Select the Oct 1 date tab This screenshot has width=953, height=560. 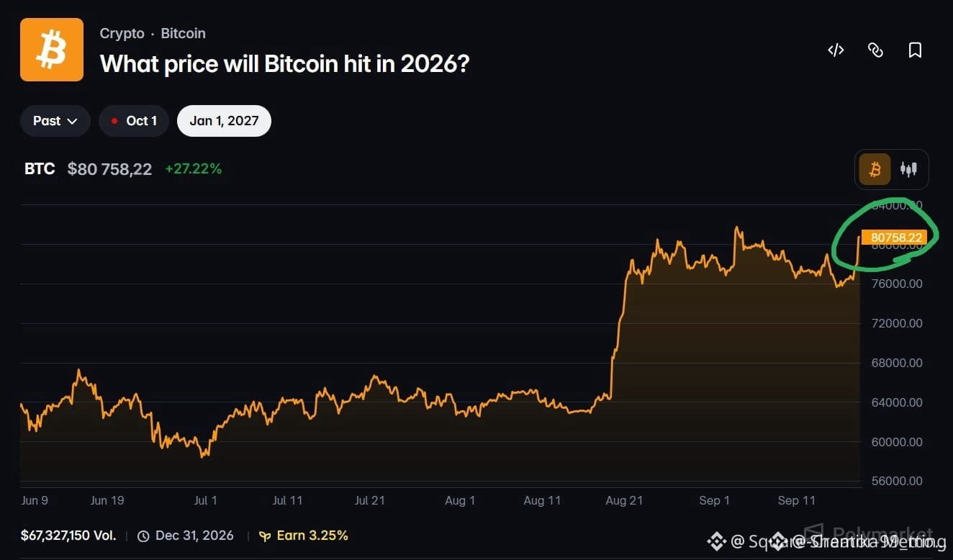click(x=134, y=121)
